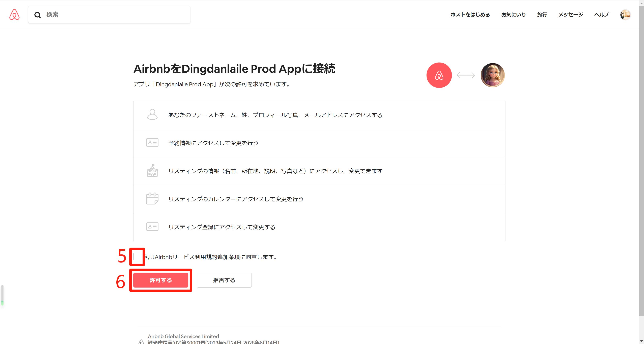Click the profile and email access permission text

(275, 115)
